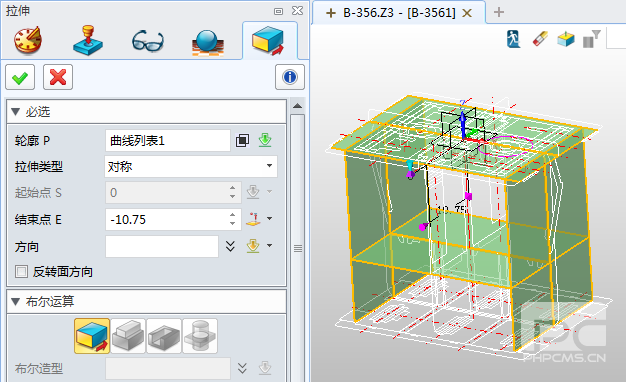This screenshot has width=626, height=382.
Task: Select the base boolean operation icon
Action: [92, 336]
